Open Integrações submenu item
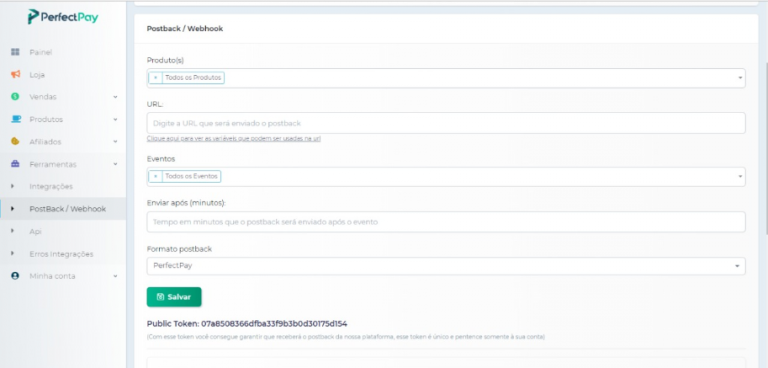The height and width of the screenshot is (368, 768). [51, 187]
